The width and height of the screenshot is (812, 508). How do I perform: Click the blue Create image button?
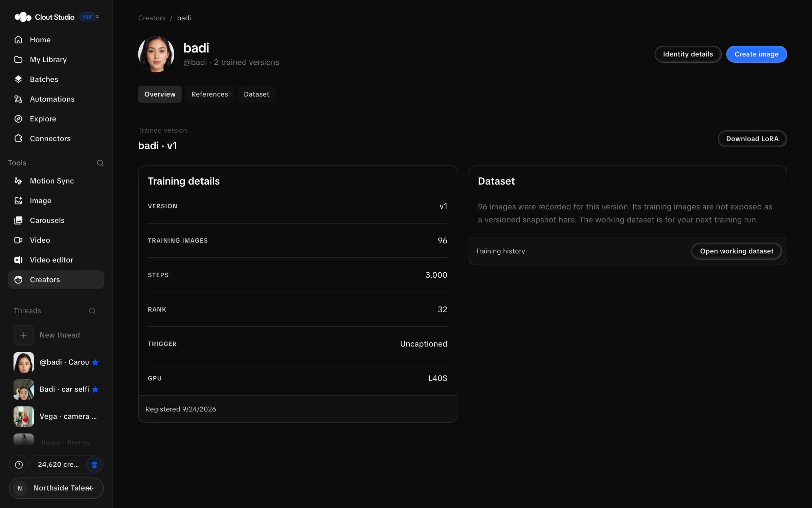tap(757, 54)
